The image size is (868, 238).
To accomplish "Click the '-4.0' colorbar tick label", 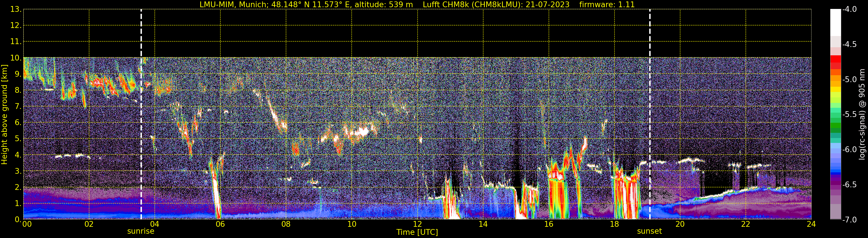I will pyautogui.click(x=850, y=9).
